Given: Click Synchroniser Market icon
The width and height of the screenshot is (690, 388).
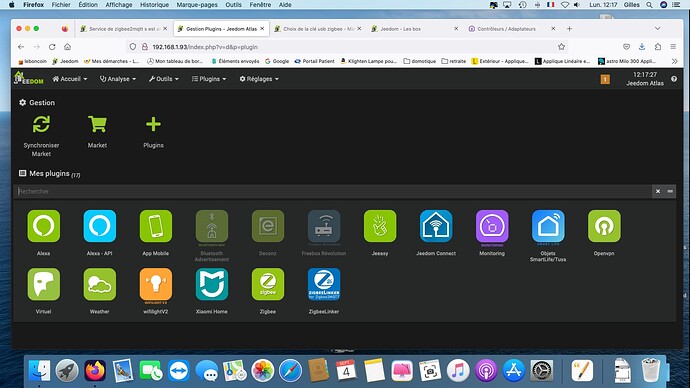Looking at the screenshot, I should pyautogui.click(x=41, y=124).
